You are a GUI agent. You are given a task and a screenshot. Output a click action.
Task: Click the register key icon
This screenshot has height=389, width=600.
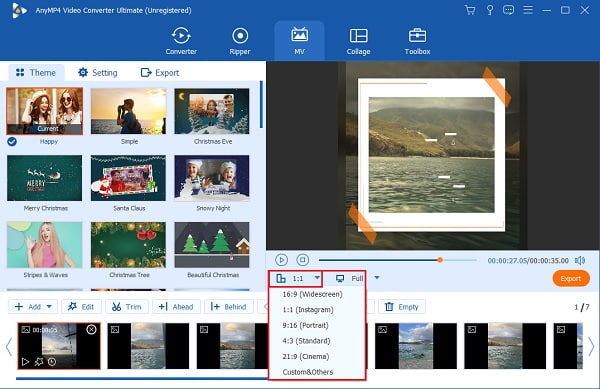(489, 10)
